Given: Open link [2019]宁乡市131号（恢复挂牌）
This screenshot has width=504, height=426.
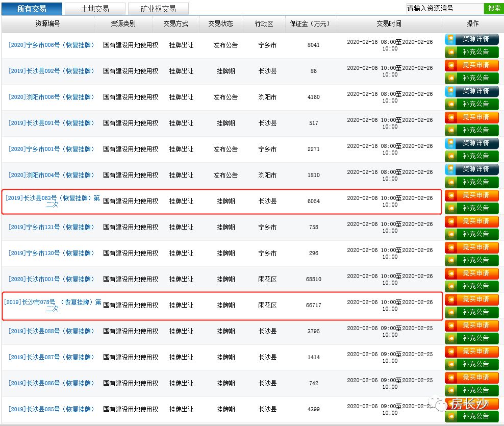Looking at the screenshot, I should coord(52,228).
